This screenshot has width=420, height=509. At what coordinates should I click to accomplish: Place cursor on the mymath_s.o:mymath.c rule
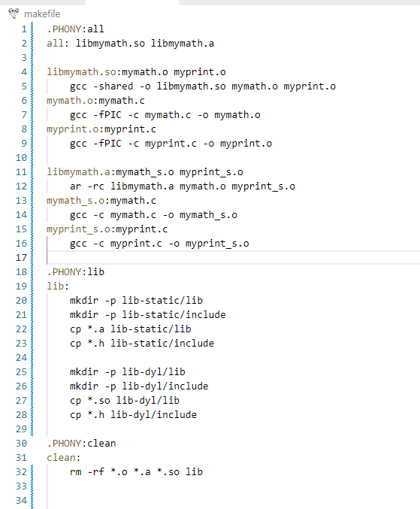[101, 201]
